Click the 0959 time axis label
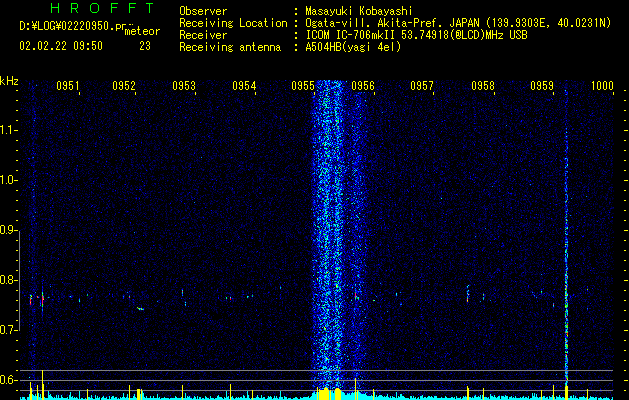 coord(542,86)
